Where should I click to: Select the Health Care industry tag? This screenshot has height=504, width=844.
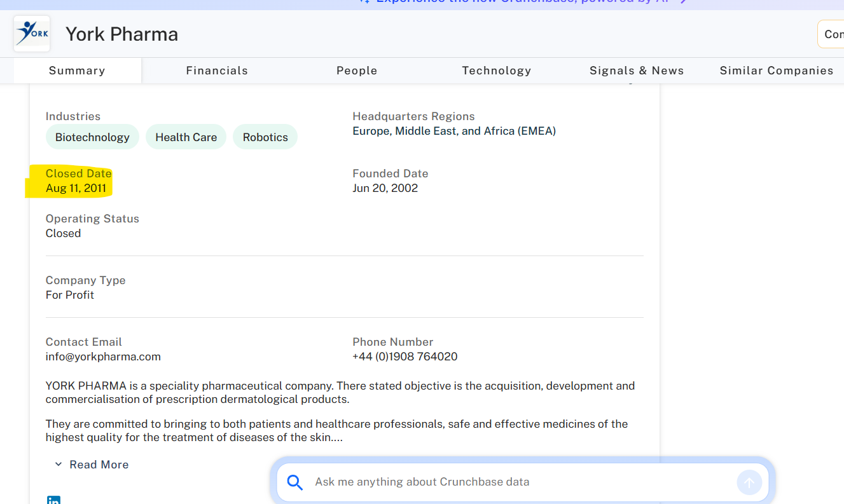pos(186,137)
